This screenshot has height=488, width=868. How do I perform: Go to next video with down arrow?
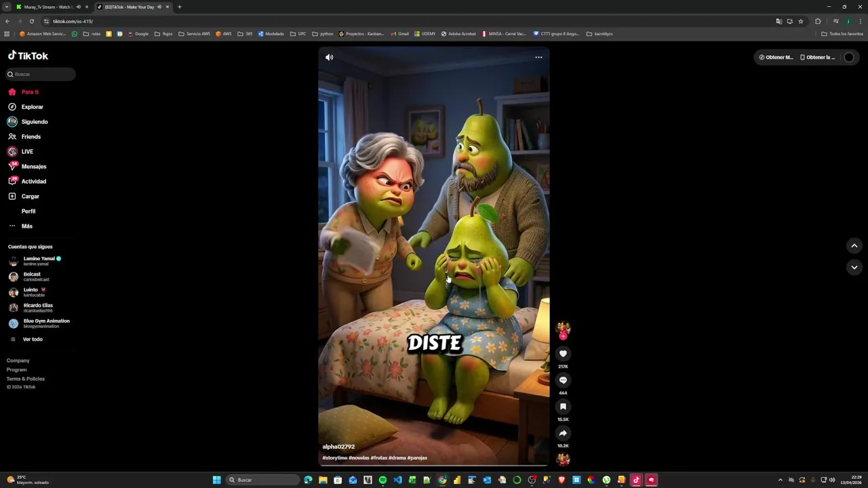pyautogui.click(x=854, y=267)
